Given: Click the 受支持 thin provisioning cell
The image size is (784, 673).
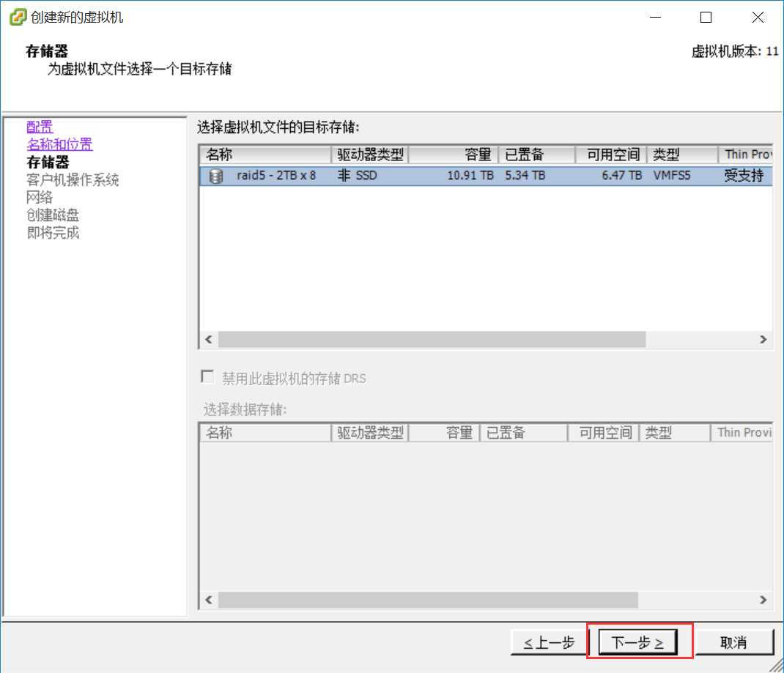Looking at the screenshot, I should (744, 175).
